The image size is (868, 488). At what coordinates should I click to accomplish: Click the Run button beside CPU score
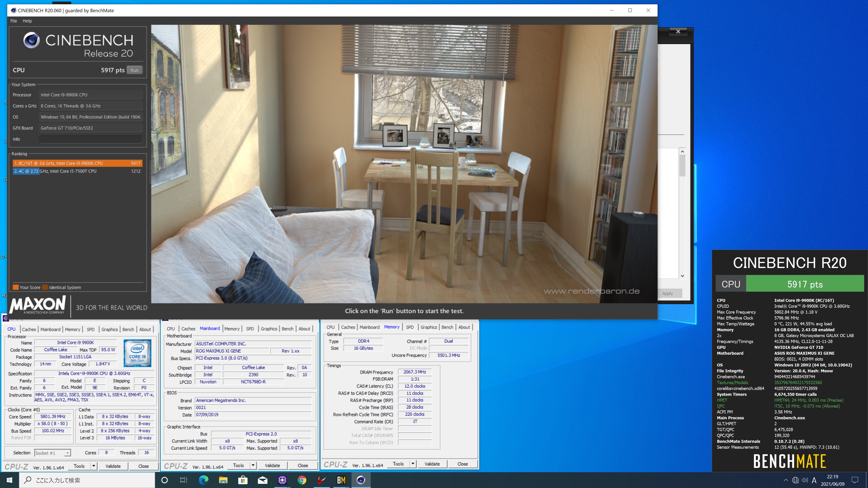tap(134, 70)
